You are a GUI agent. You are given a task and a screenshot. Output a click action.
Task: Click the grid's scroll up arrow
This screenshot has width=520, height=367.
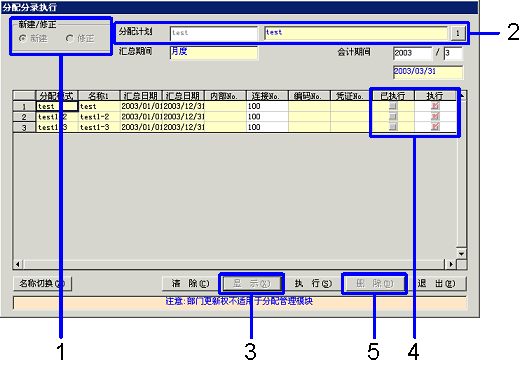point(462,96)
